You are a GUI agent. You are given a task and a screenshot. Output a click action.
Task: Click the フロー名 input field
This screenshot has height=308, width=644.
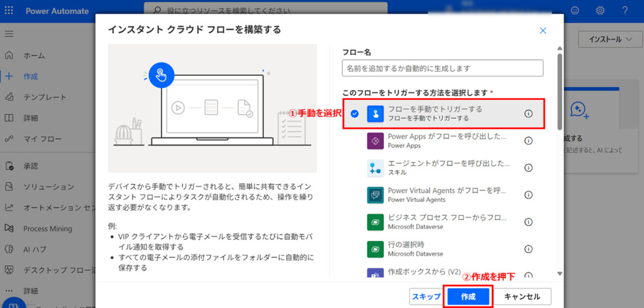click(443, 68)
